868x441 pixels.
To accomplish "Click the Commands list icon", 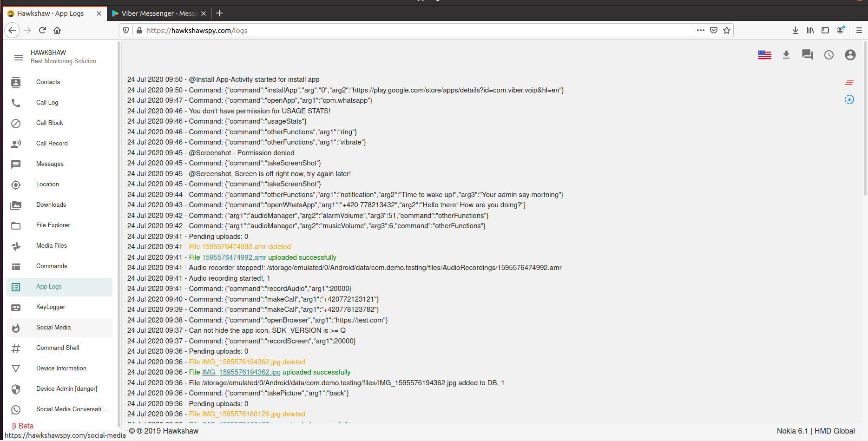I will click(16, 266).
